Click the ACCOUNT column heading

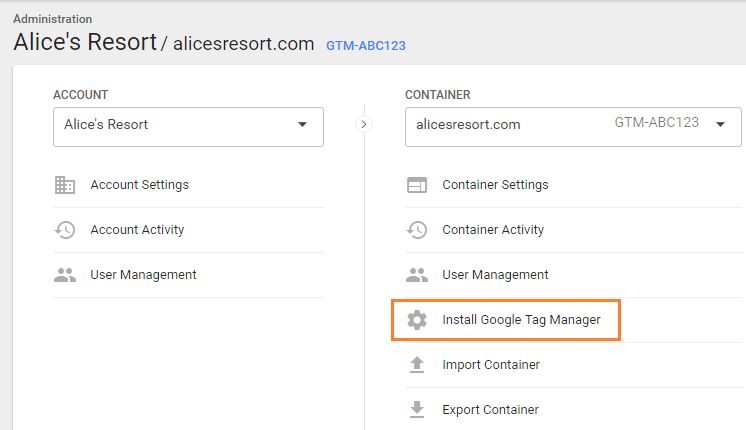click(x=80, y=95)
